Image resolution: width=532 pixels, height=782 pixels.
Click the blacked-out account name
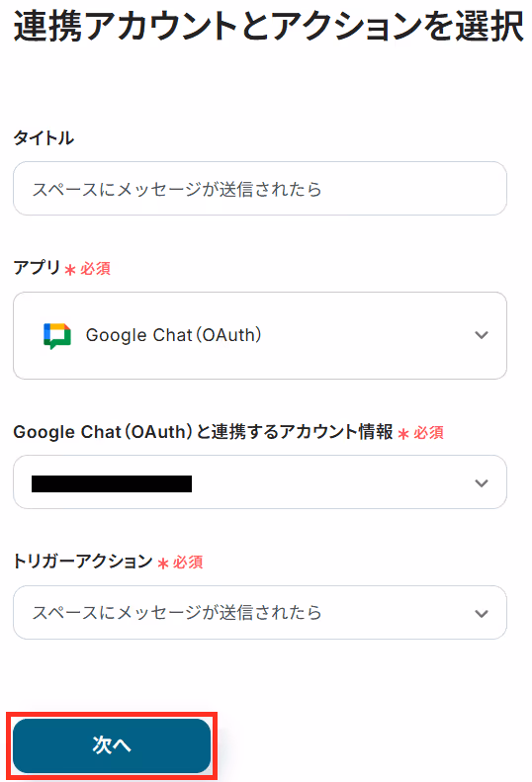112,483
